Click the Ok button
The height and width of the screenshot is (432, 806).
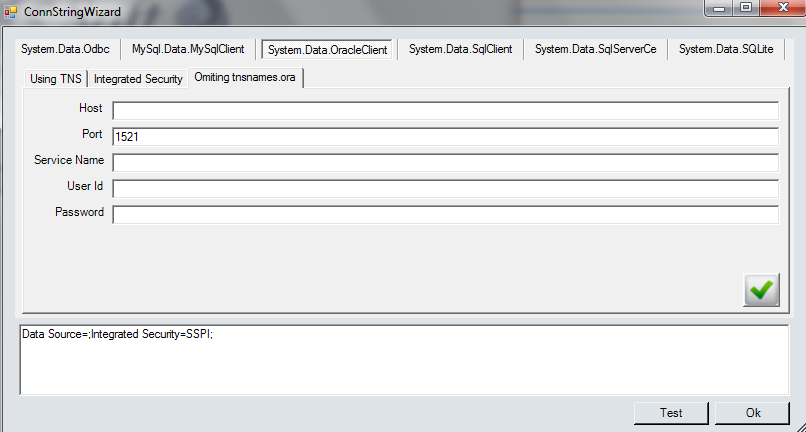753,413
